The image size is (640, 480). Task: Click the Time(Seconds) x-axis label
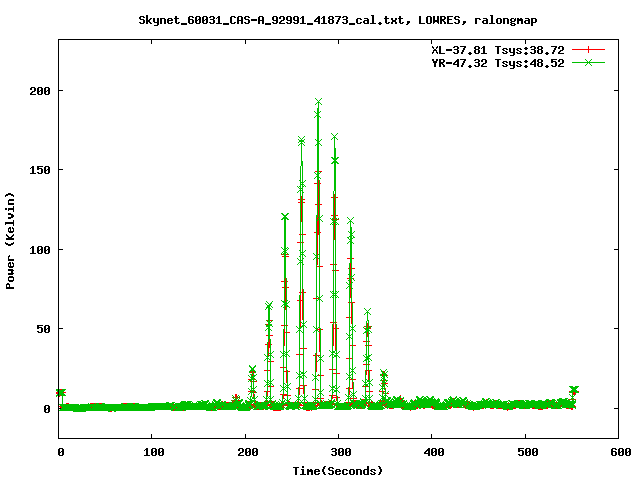pyautogui.click(x=338, y=471)
